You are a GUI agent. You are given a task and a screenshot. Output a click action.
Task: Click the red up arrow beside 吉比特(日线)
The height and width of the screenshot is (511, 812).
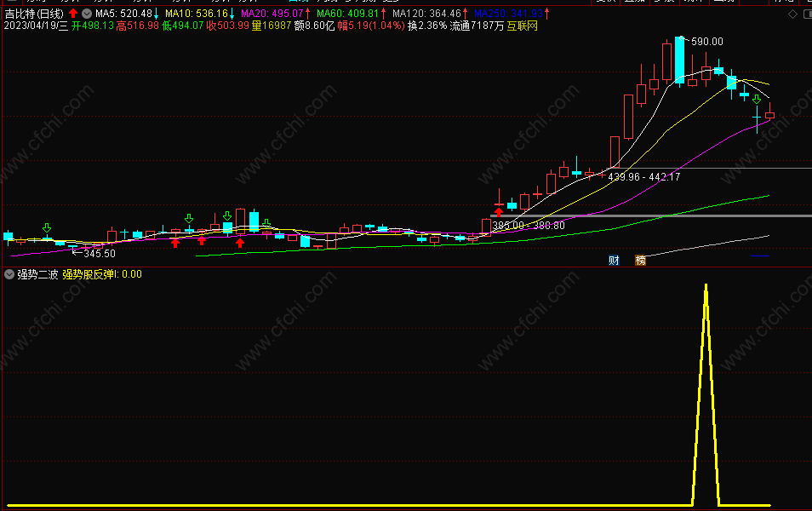pyautogui.click(x=73, y=14)
